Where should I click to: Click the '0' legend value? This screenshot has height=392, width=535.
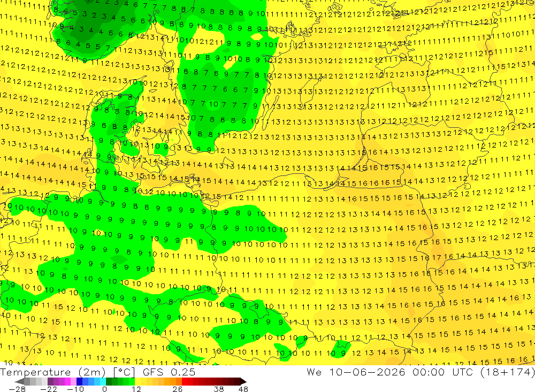tap(104, 389)
